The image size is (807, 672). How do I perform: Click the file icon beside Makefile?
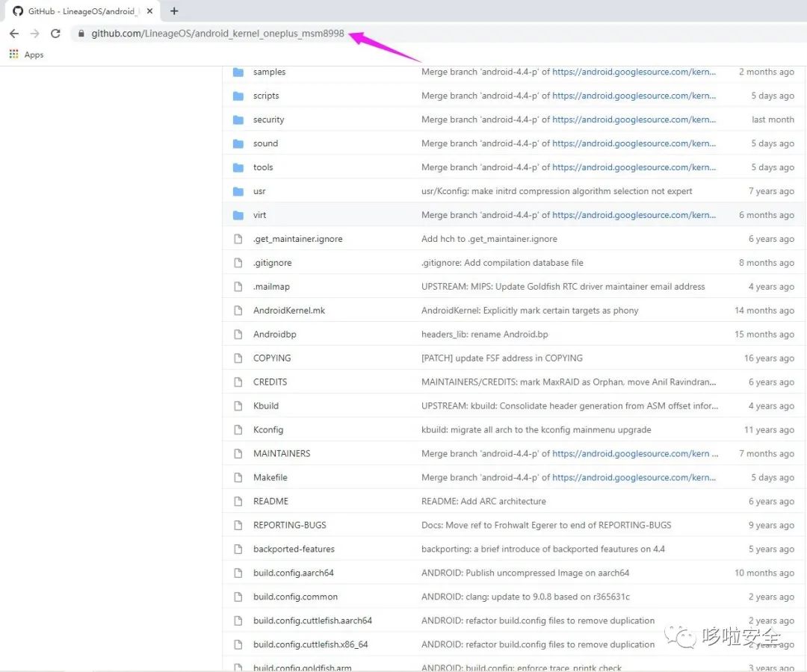pos(238,478)
